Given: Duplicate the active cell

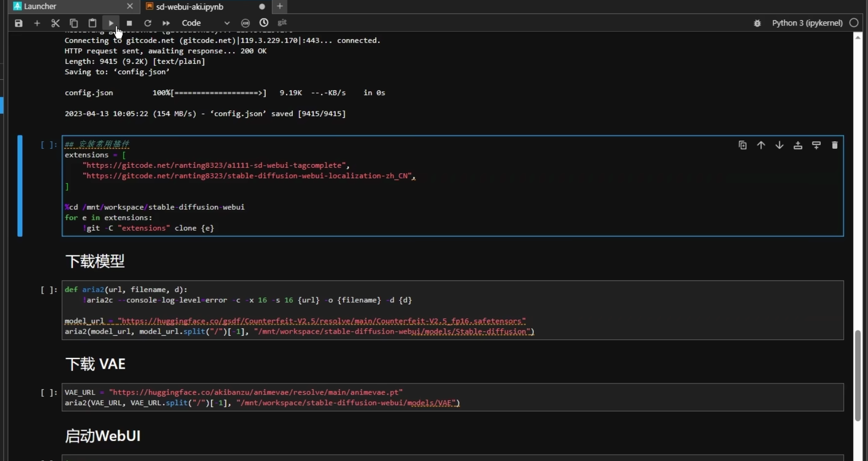Looking at the screenshot, I should [743, 145].
